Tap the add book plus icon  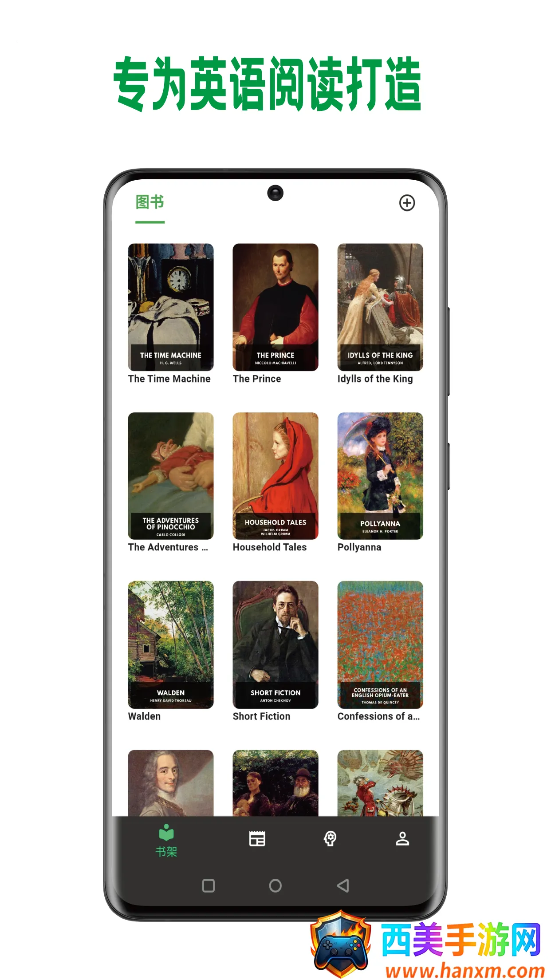tap(407, 203)
